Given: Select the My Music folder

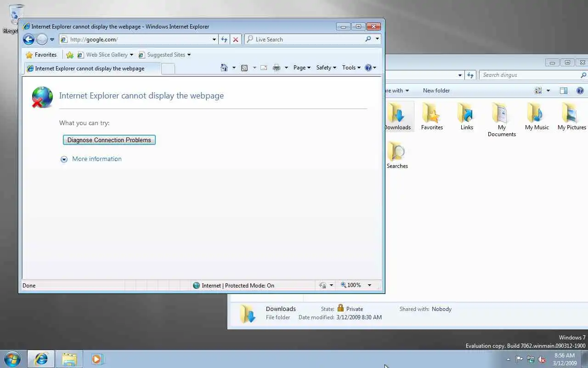Looking at the screenshot, I should tap(537, 116).
